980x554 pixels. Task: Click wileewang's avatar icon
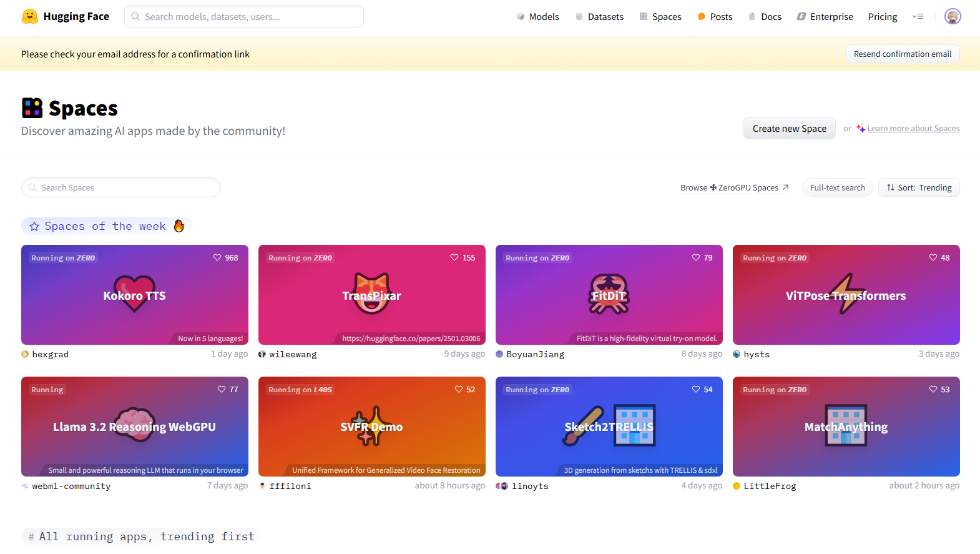coord(262,354)
